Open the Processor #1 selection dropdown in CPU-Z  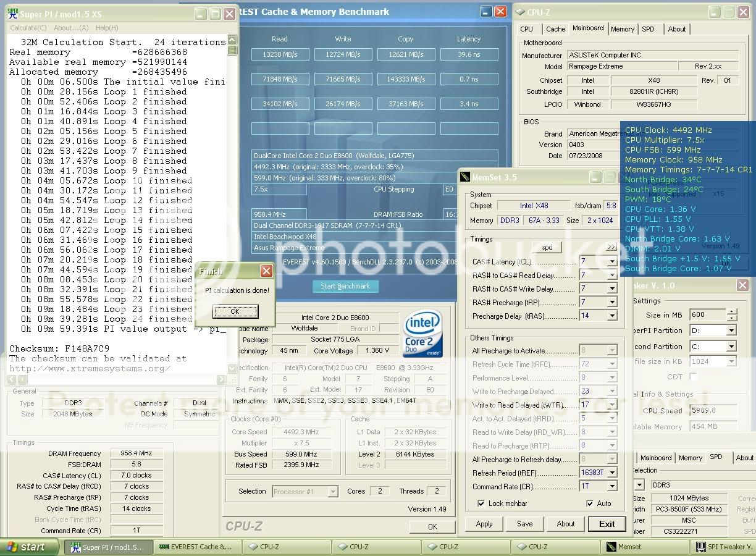tap(333, 492)
